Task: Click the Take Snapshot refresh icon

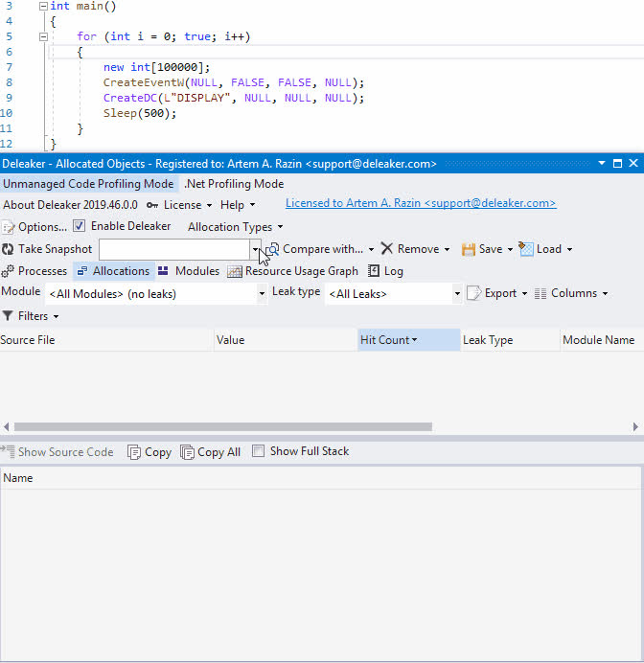Action: pyautogui.click(x=8, y=249)
